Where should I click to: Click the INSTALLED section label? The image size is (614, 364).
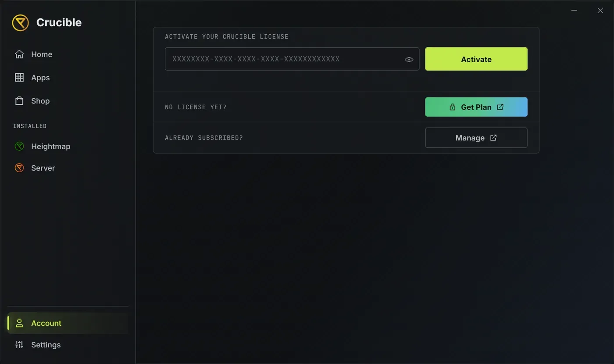(x=30, y=126)
